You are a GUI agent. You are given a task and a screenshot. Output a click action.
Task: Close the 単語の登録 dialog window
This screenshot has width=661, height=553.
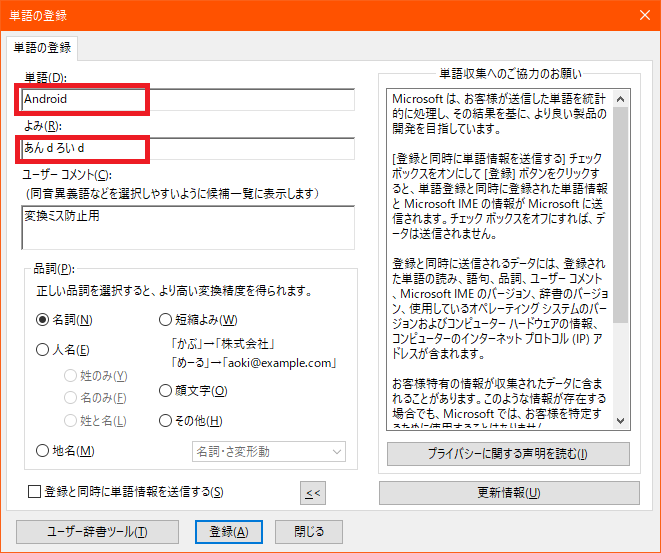[645, 15]
